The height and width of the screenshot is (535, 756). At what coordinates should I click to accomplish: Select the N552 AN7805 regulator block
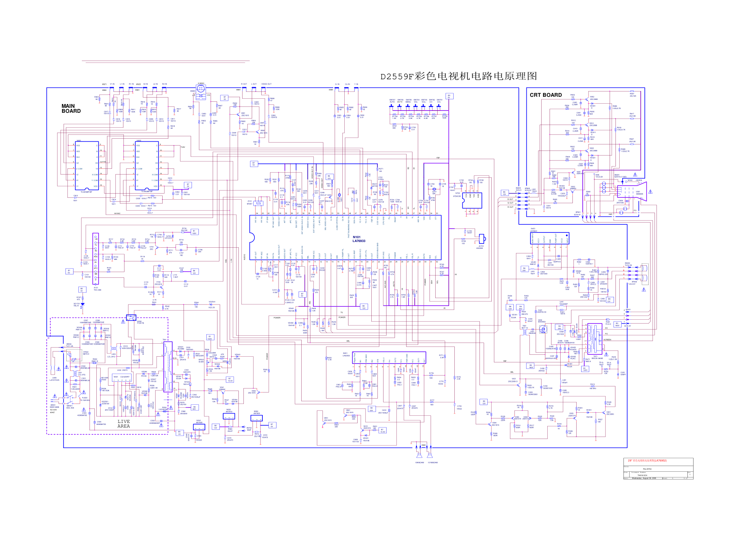point(257,418)
